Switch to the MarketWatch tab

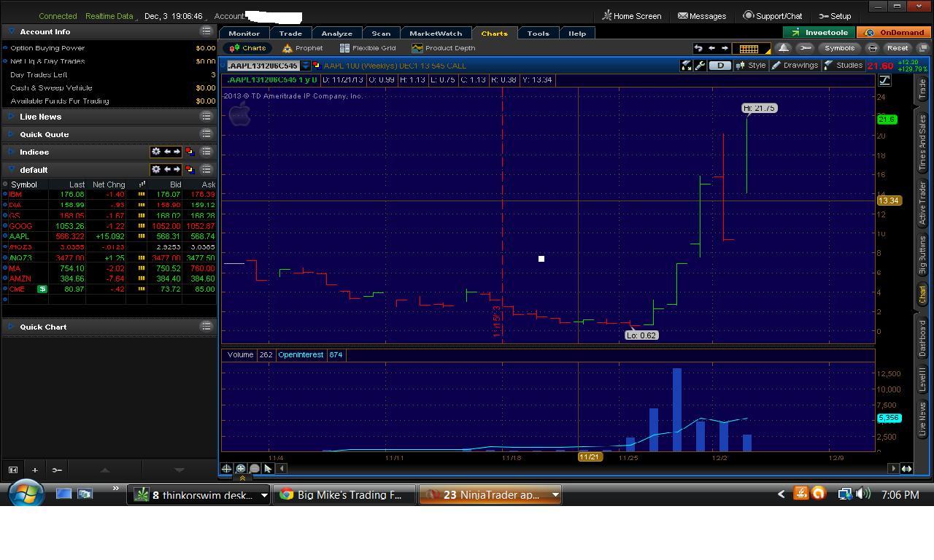pos(436,34)
